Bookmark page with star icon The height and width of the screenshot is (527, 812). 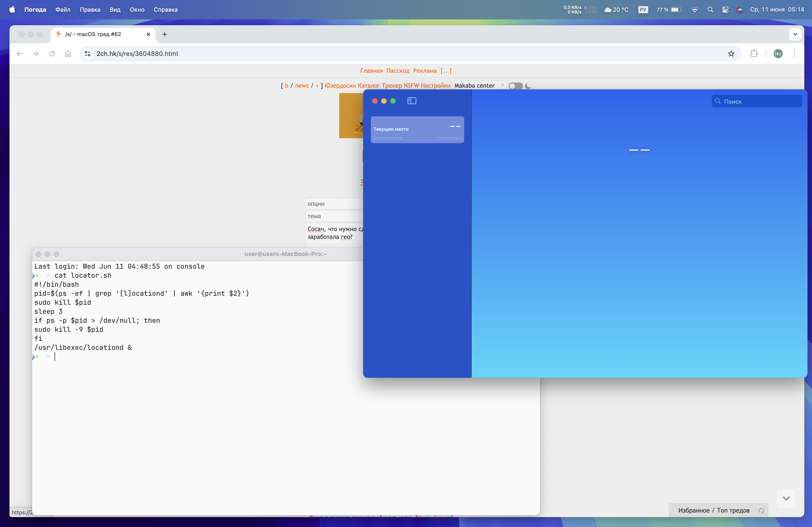[731, 53]
